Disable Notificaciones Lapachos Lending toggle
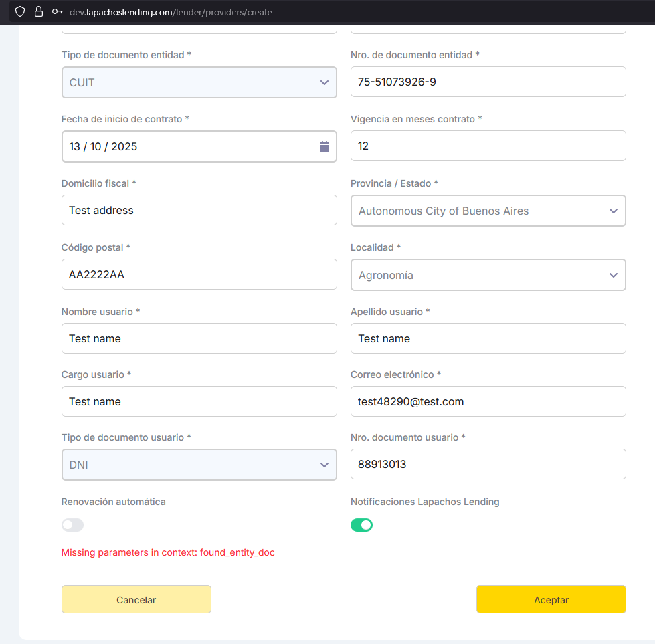The image size is (655, 644). pyautogui.click(x=361, y=525)
